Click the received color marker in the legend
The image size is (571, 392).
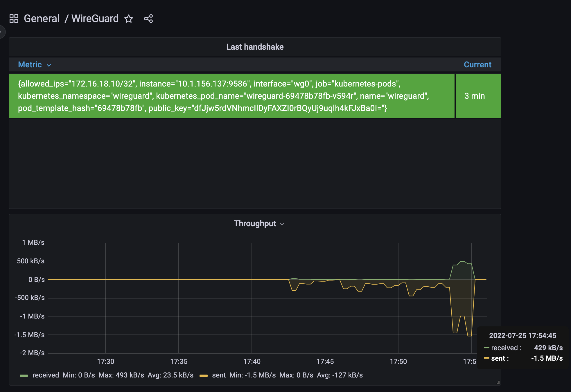tap(24, 375)
